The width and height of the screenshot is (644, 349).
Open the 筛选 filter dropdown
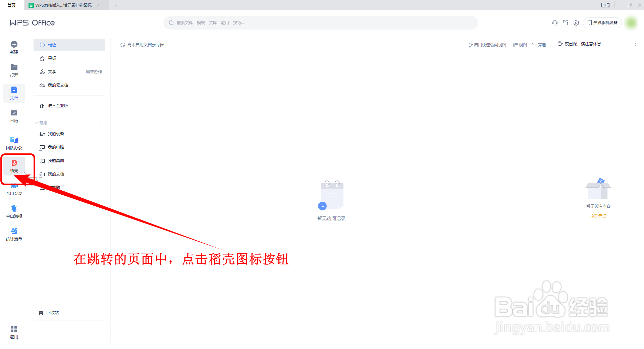[539, 45]
